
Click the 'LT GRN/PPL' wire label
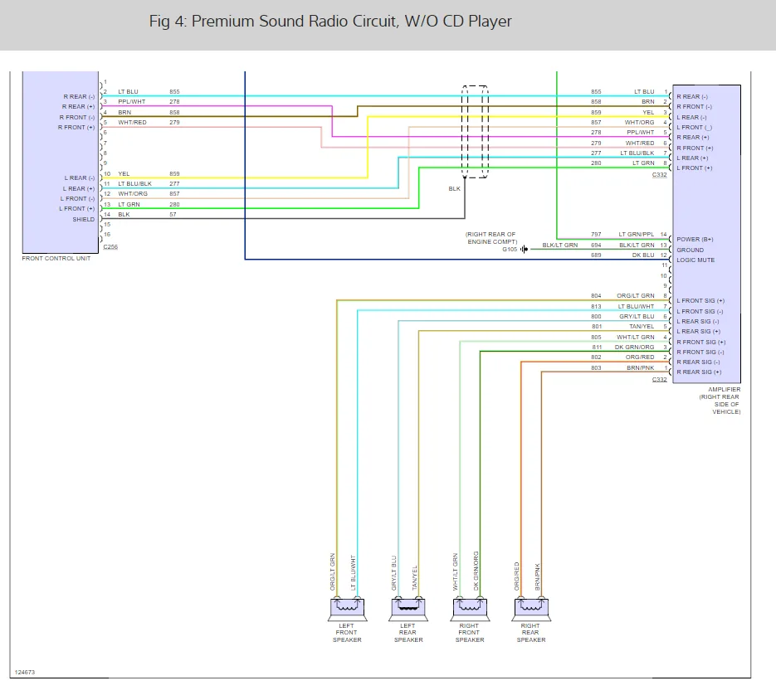tap(637, 235)
